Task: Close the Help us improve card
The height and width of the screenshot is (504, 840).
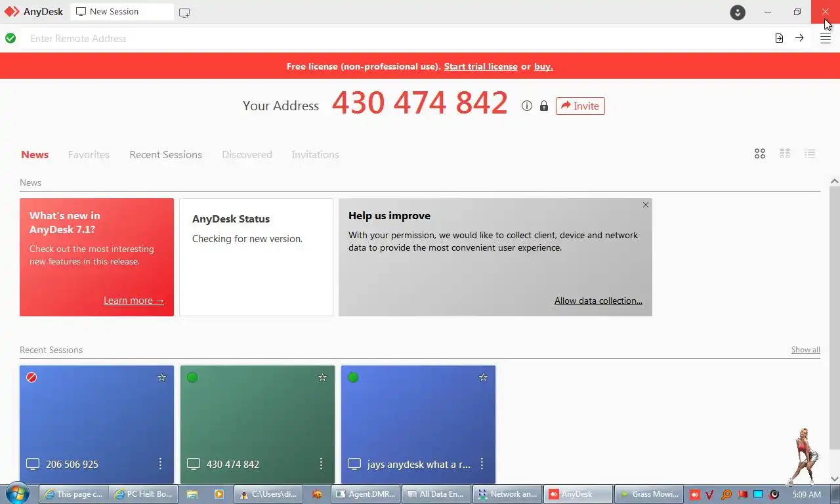Action: [x=646, y=205]
